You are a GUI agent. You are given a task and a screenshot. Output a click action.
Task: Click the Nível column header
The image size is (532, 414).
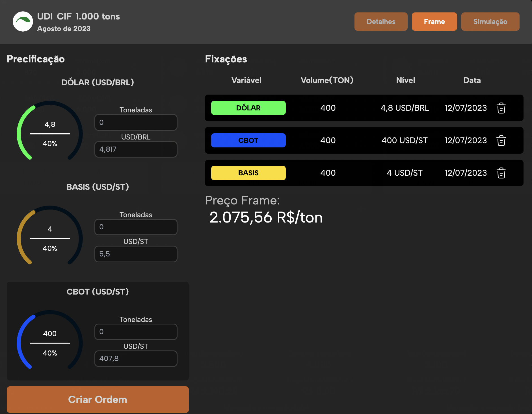[x=406, y=80]
